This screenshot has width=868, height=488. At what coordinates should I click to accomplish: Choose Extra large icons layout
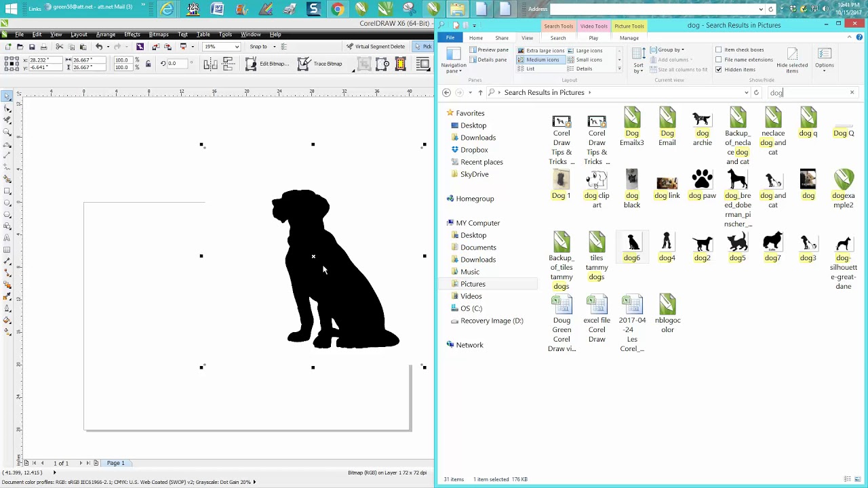(x=540, y=50)
